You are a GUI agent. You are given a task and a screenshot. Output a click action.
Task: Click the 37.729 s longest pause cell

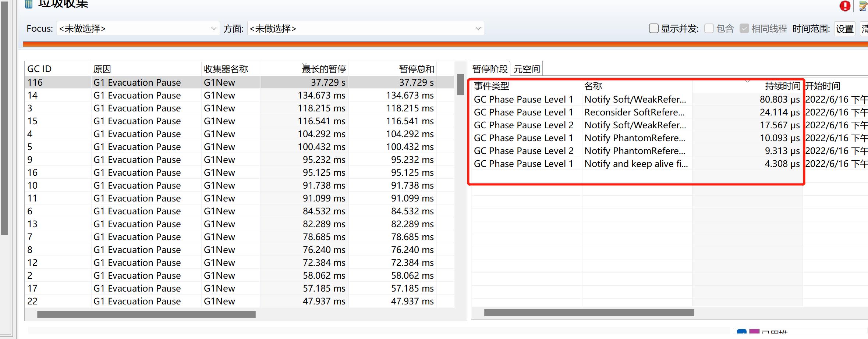pos(304,82)
